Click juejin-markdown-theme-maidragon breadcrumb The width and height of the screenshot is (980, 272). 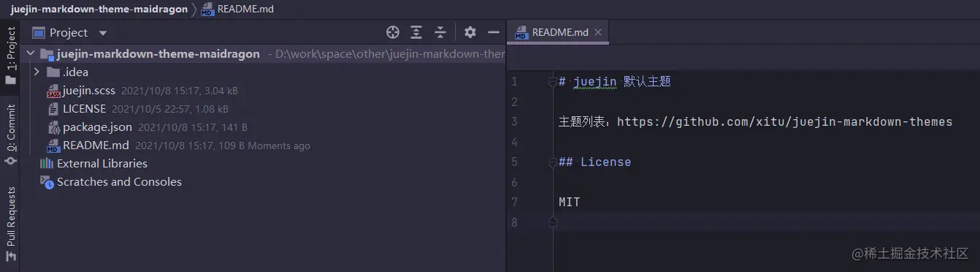(99, 10)
